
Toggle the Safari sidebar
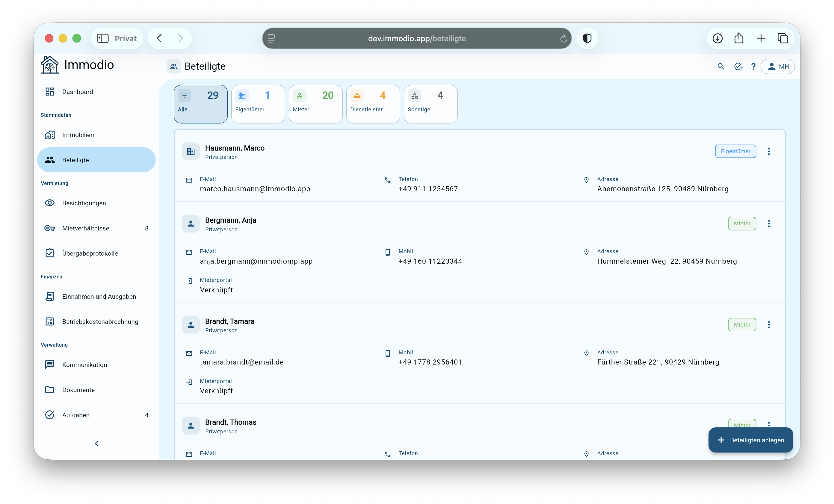103,38
